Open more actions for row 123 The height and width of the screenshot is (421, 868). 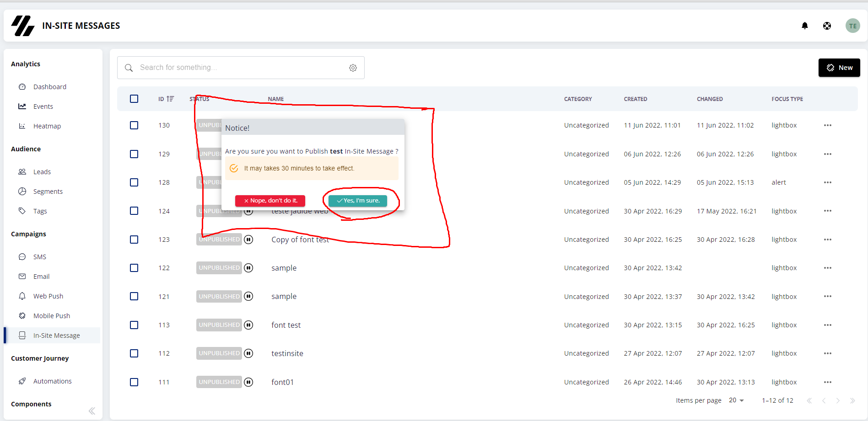[827, 240]
